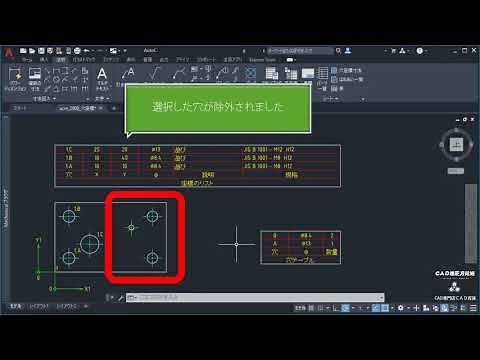Viewport: 480px width, 360px height.
Task: Switch to the スタート file tab
Action: (19, 108)
